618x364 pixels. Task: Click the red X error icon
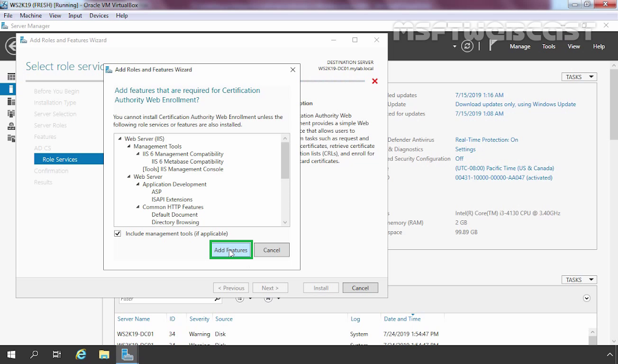point(375,81)
